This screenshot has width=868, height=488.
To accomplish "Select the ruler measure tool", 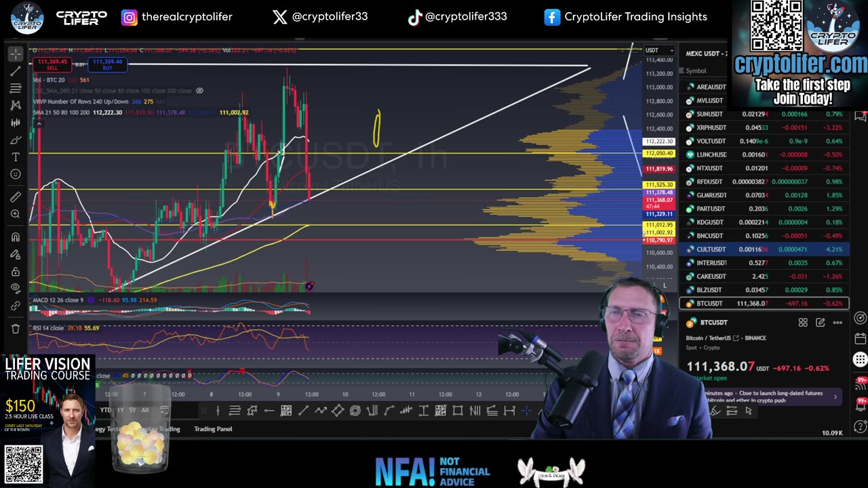I will click(x=16, y=197).
